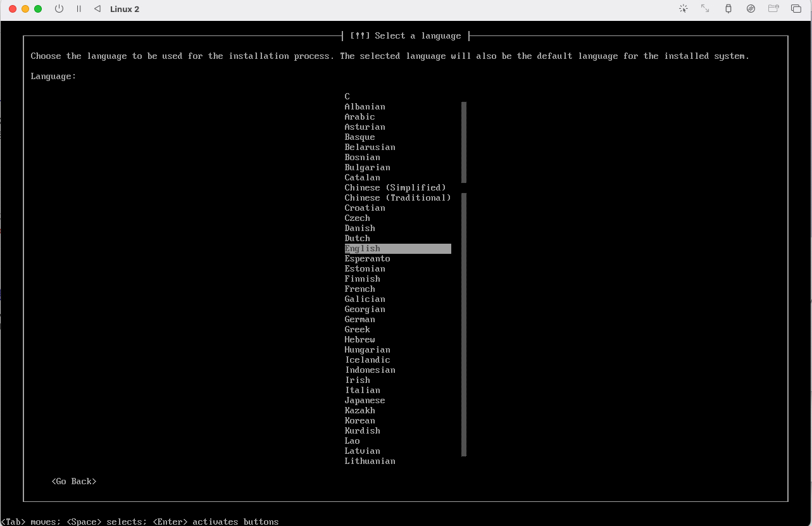Open the CD/disk drive image icon
The height and width of the screenshot is (526, 812).
pos(751,9)
